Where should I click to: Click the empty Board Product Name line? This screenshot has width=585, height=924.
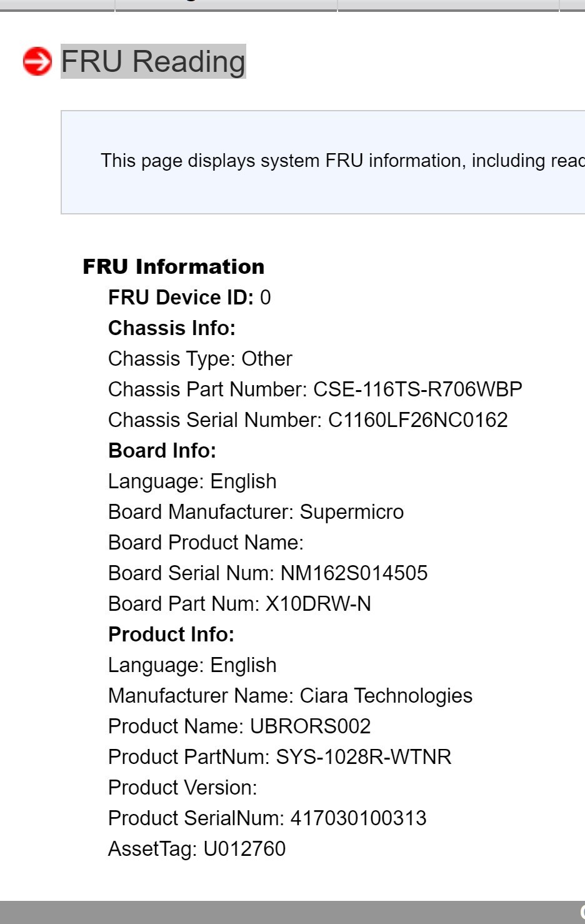206,542
